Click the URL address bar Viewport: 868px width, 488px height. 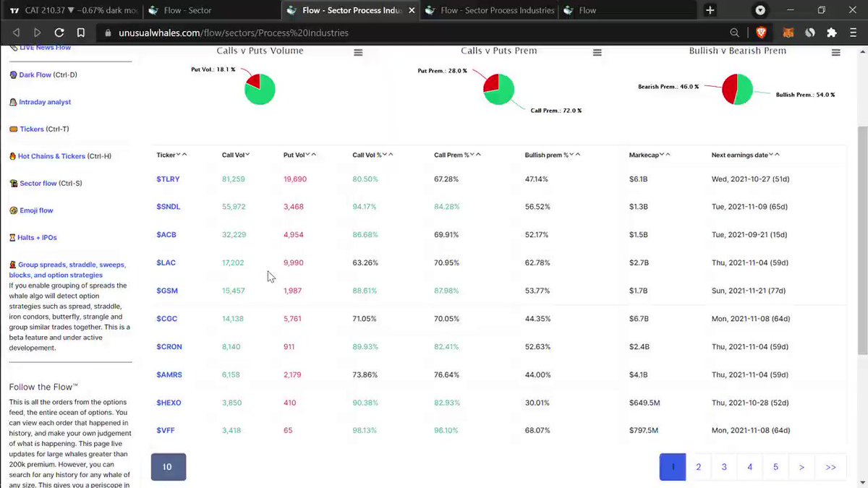click(412, 33)
